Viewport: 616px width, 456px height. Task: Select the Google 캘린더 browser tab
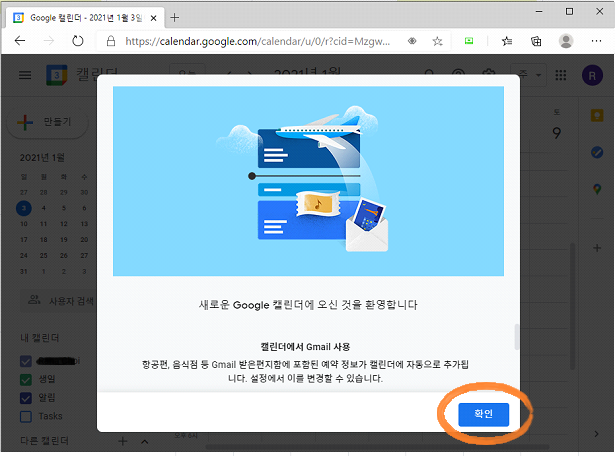85,18
